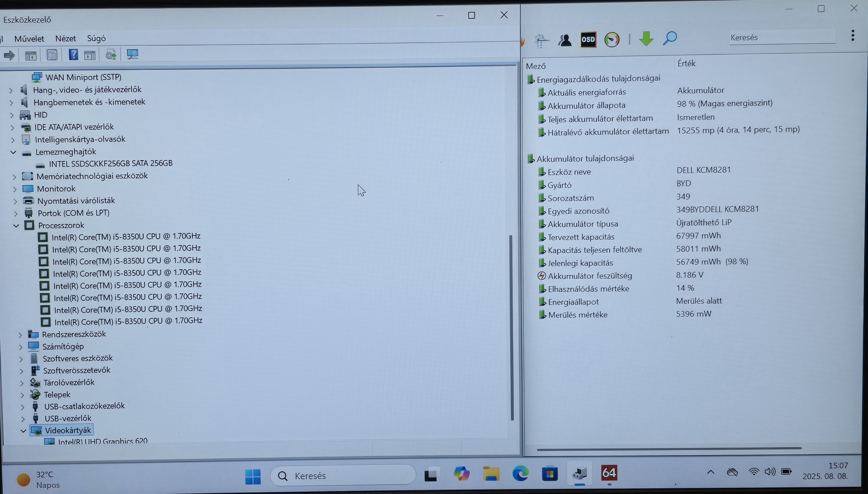The image size is (868, 494).
Task: Expand the Monitorok category
Action: 15,189
